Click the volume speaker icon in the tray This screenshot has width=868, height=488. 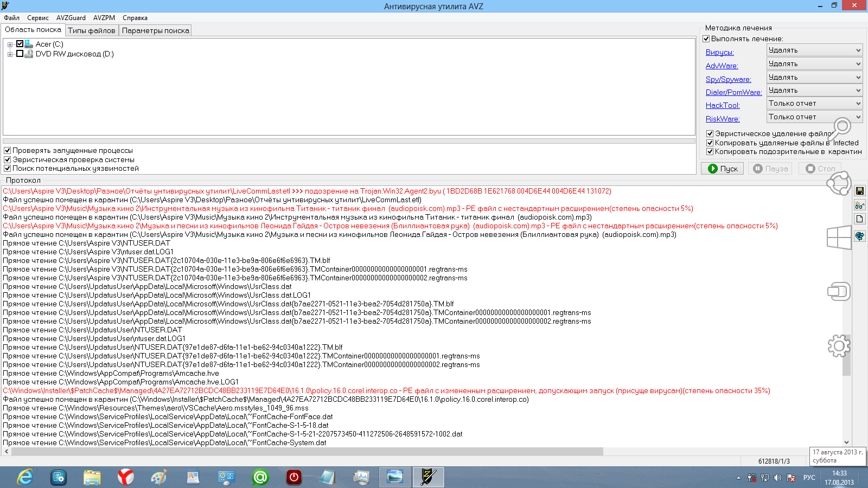coord(777,478)
